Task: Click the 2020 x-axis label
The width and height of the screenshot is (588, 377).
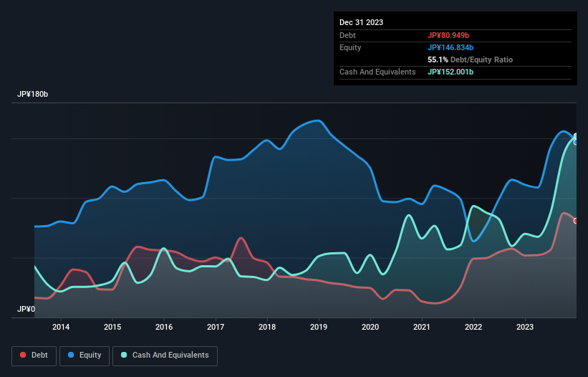Action: coord(370,327)
